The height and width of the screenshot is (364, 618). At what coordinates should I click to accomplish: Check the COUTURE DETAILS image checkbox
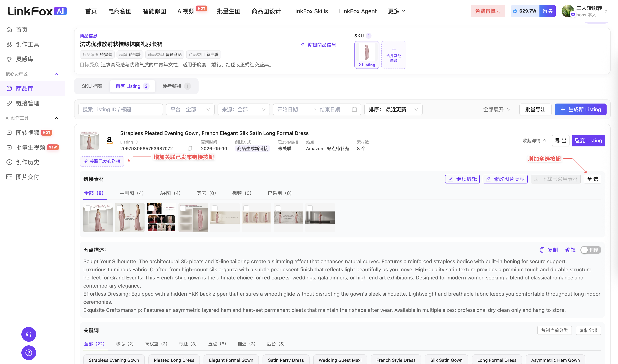[183, 208]
